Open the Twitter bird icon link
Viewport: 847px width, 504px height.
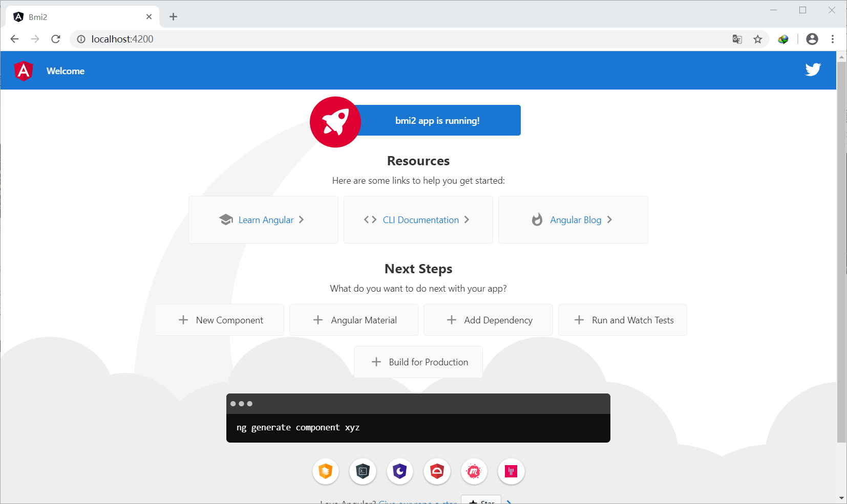click(813, 70)
